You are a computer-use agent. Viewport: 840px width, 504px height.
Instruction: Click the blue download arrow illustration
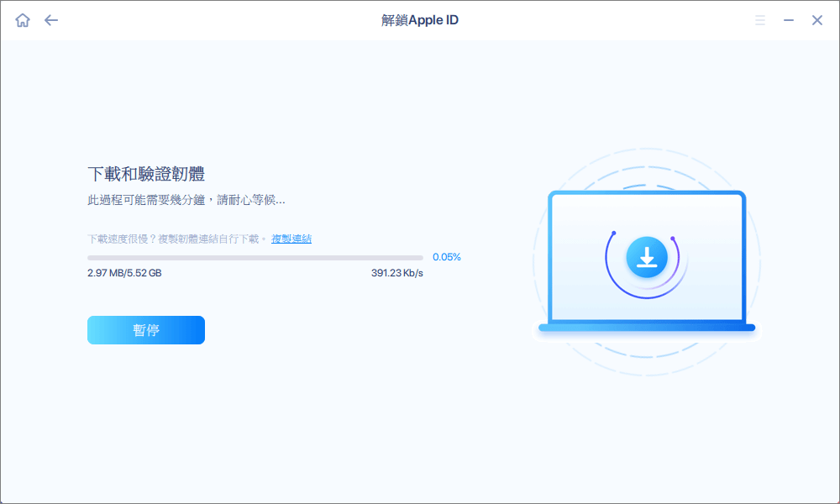[647, 259]
